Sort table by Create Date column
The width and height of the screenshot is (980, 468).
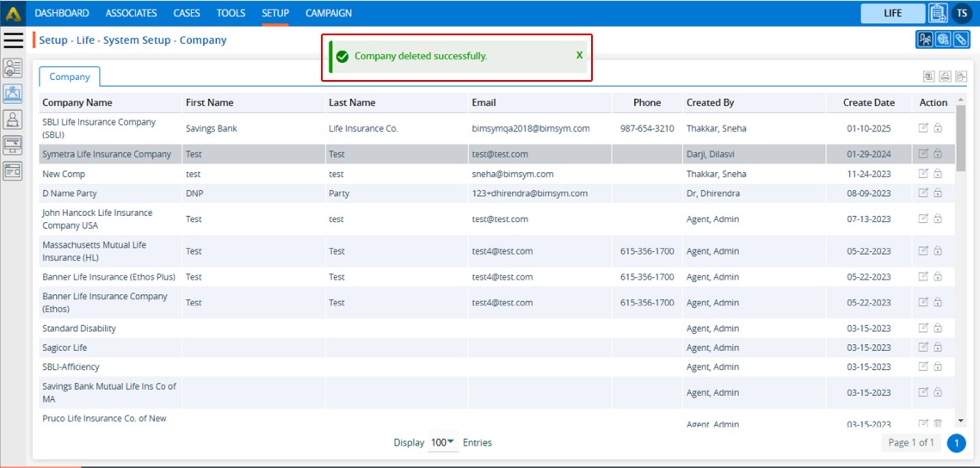point(868,102)
